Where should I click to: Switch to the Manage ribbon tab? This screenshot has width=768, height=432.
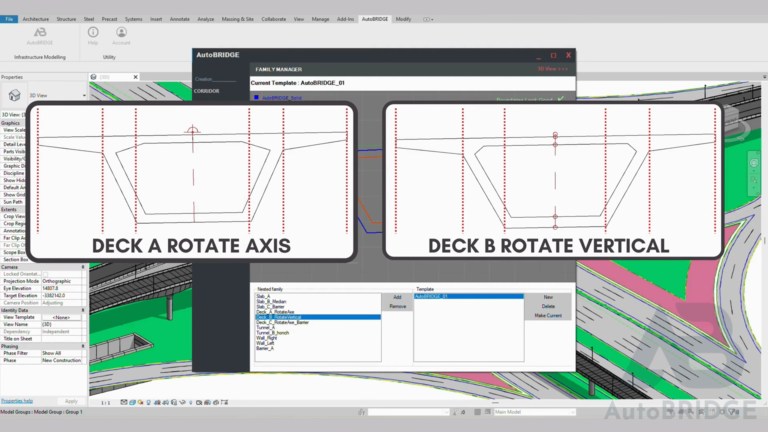tap(320, 19)
